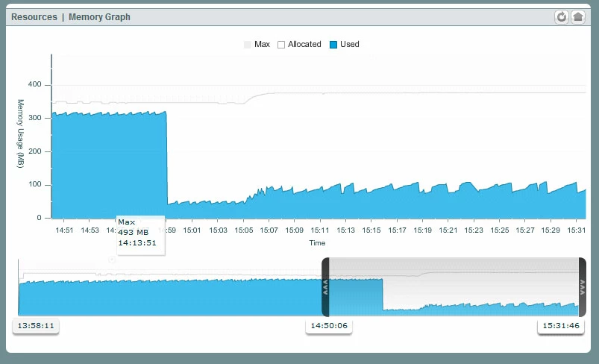The image size is (599, 364).
Task: Toggle the Allocated series in legend
Action: pos(300,44)
